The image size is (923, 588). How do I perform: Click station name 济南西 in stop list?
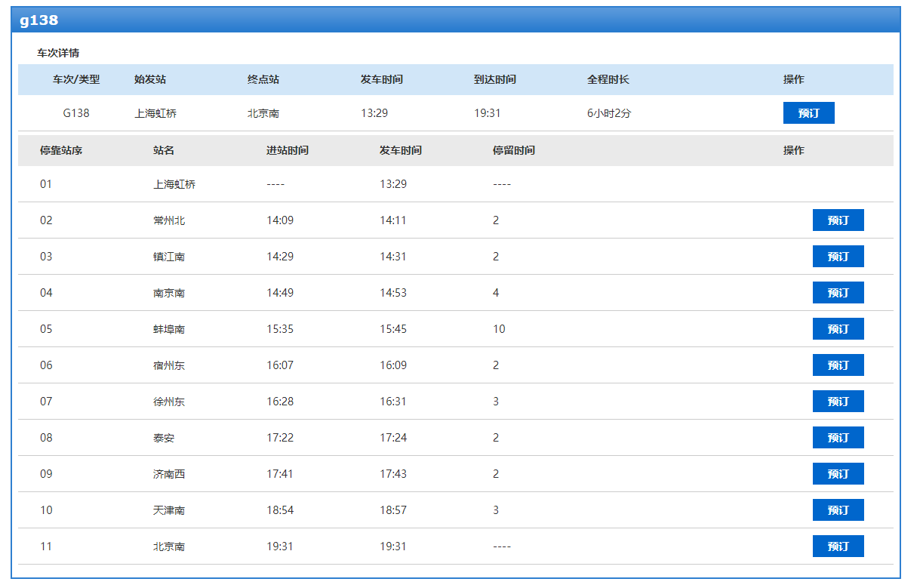(x=169, y=474)
